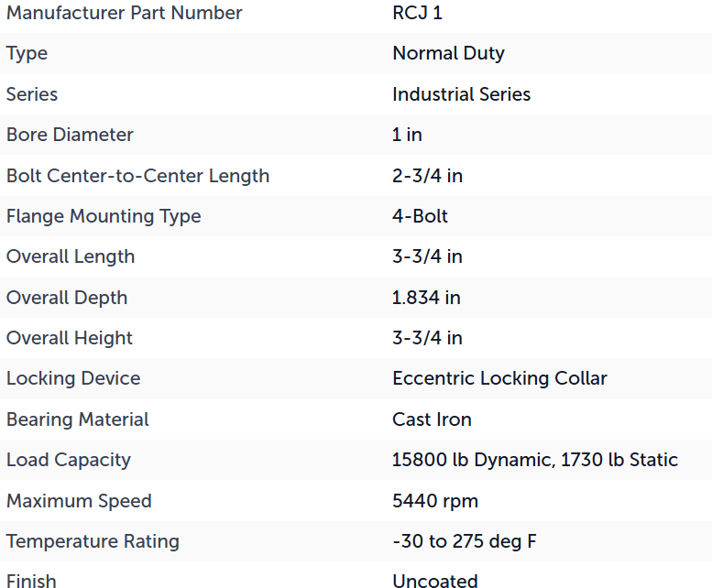This screenshot has width=712, height=588.
Task: Click the RCJ 1 part number value
Action: [x=417, y=13]
